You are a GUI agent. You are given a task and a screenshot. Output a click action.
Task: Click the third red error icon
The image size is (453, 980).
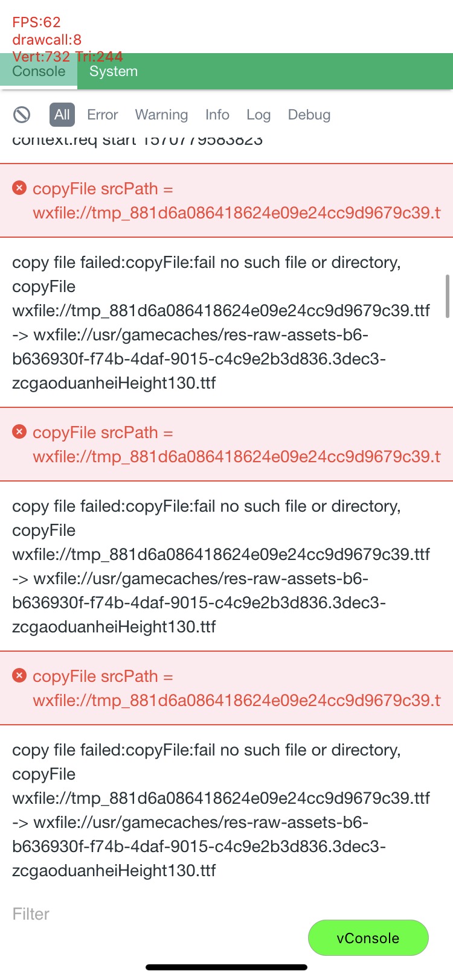click(x=19, y=676)
